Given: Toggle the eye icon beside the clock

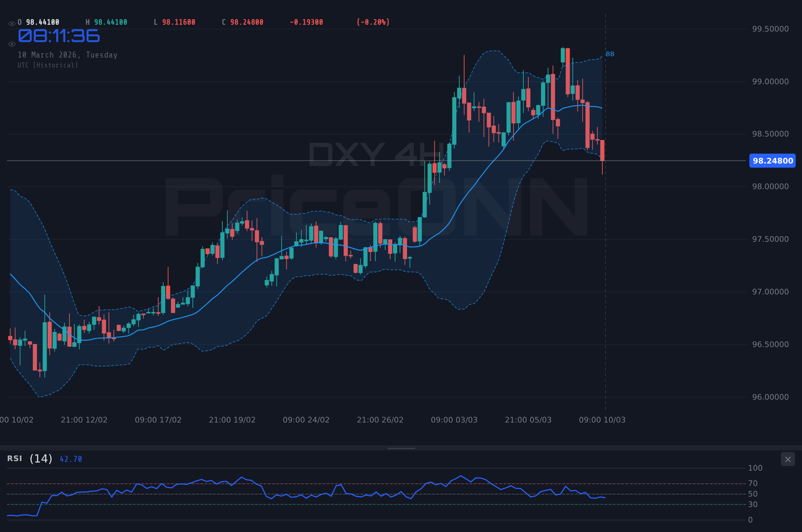Looking at the screenshot, I should click(x=12, y=44).
